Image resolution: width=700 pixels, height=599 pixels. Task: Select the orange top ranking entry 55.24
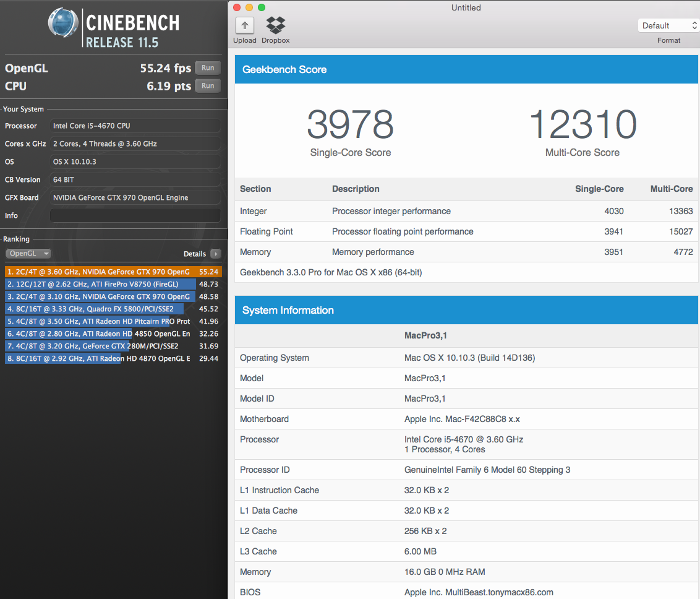pos(113,272)
